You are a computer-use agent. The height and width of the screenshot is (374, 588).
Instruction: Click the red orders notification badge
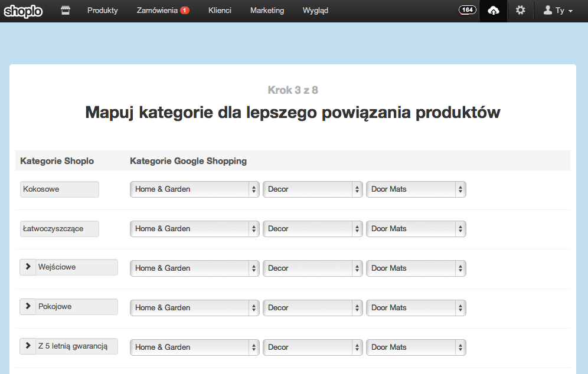[185, 11]
